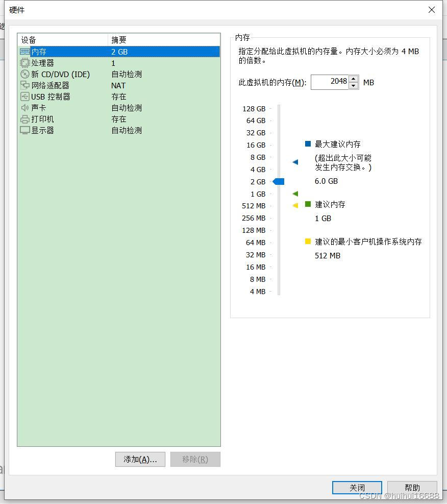Select the 新 CD/DVD (IDE) row label
Image resolution: width=447 pixels, height=504 pixels.
click(61, 74)
